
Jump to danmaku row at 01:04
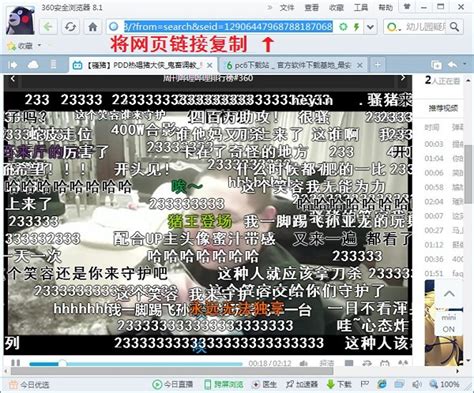pos(444,158)
